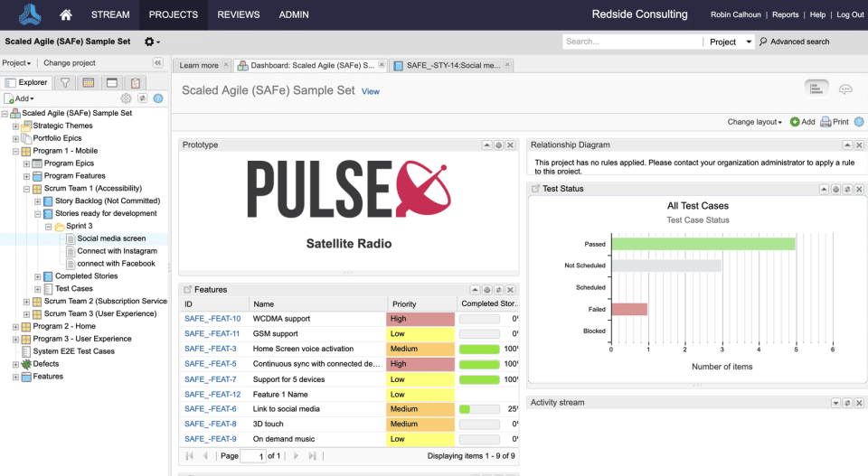
Task: Collapse Scrum Team 1 (Accessibility) node
Action: (x=26, y=189)
